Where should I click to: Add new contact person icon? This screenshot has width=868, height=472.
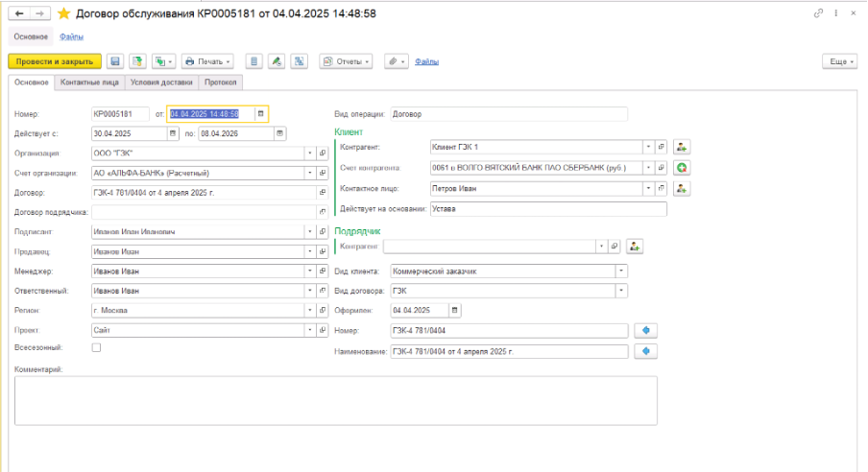coord(682,189)
